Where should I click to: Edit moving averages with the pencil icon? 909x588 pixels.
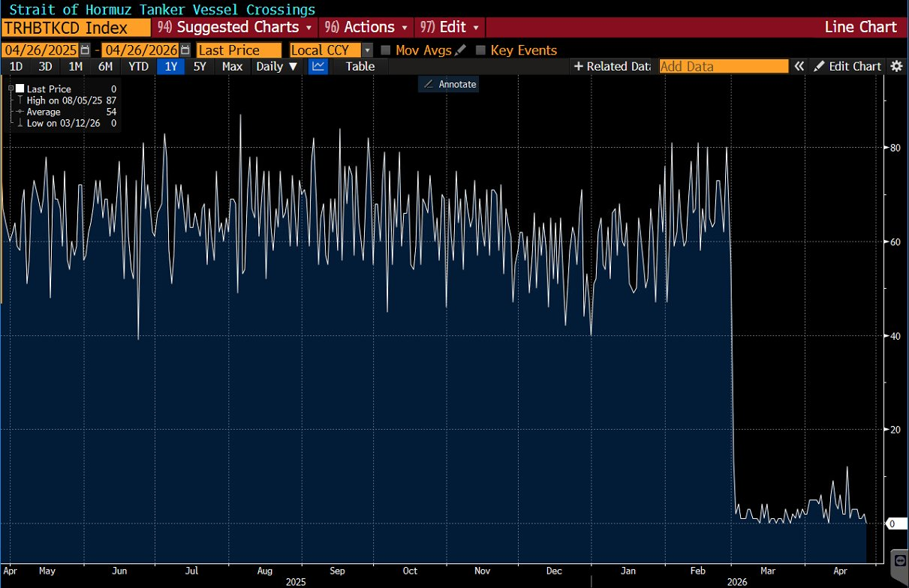tap(460, 50)
